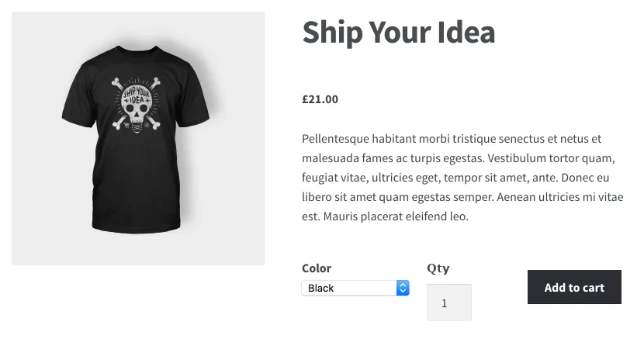Click the number 1 in the quantity box
Screen dimensions: 644x353
[444, 303]
